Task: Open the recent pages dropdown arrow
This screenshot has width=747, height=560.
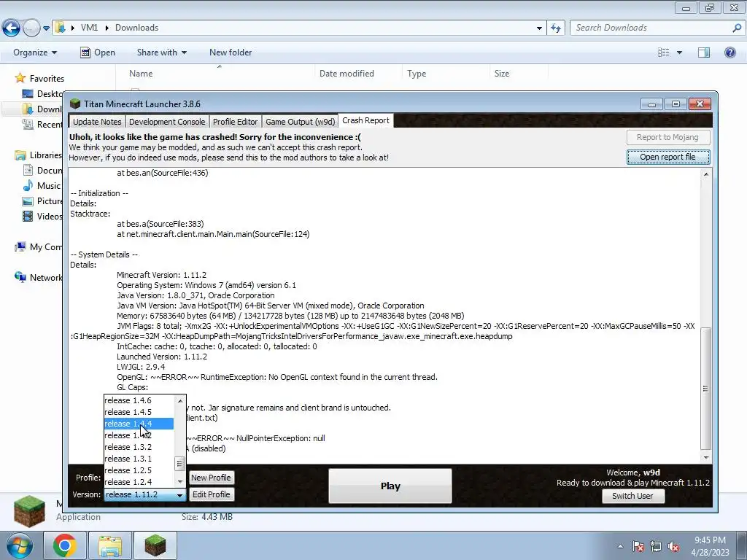Action: [46, 28]
